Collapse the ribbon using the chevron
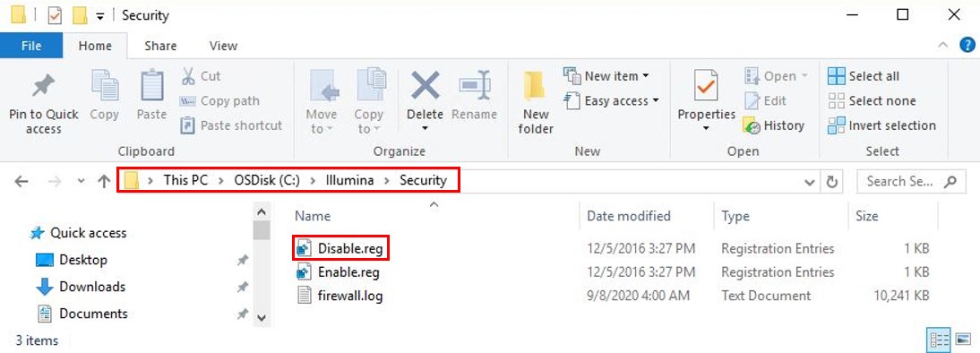The width and height of the screenshot is (980, 353). 943,46
